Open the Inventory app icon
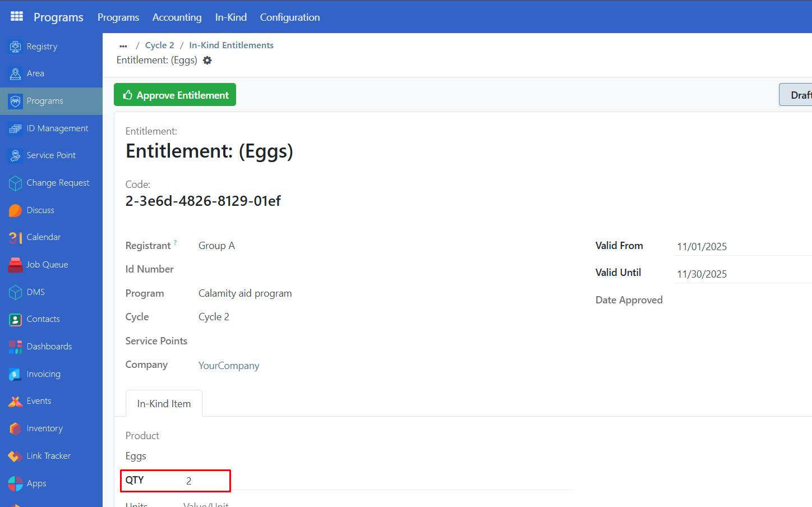The height and width of the screenshot is (507, 812). coord(16,428)
